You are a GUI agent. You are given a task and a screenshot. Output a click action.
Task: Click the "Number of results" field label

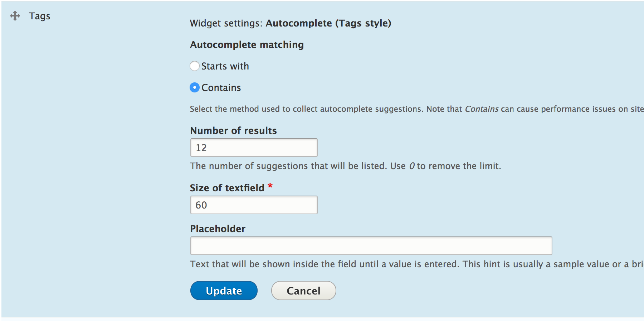coord(234,131)
